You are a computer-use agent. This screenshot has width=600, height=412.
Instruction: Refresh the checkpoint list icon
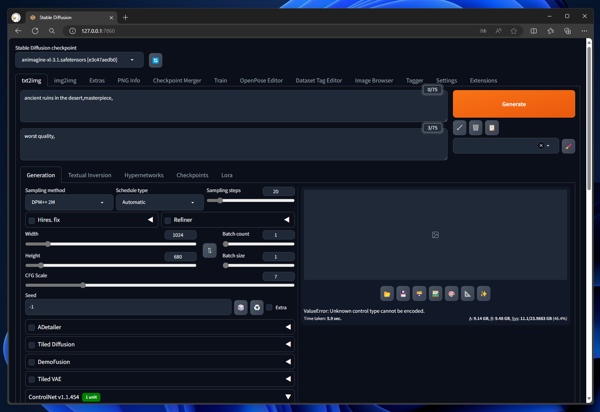[x=155, y=60]
